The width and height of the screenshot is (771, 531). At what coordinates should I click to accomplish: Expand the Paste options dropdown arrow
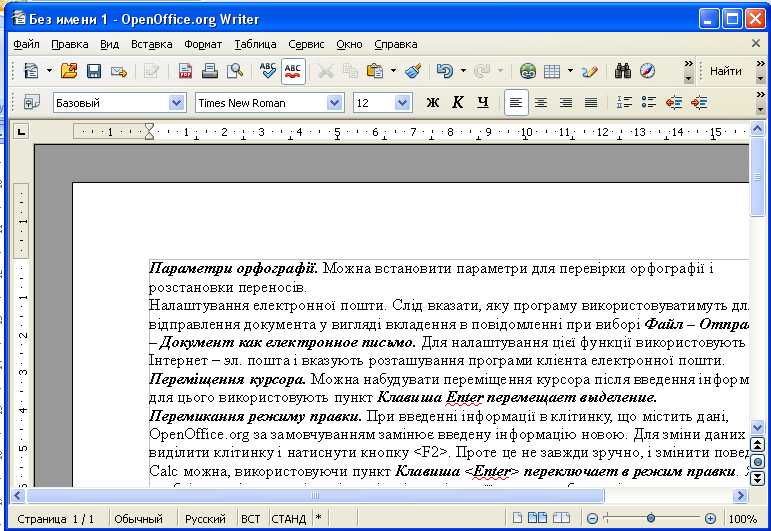(393, 71)
